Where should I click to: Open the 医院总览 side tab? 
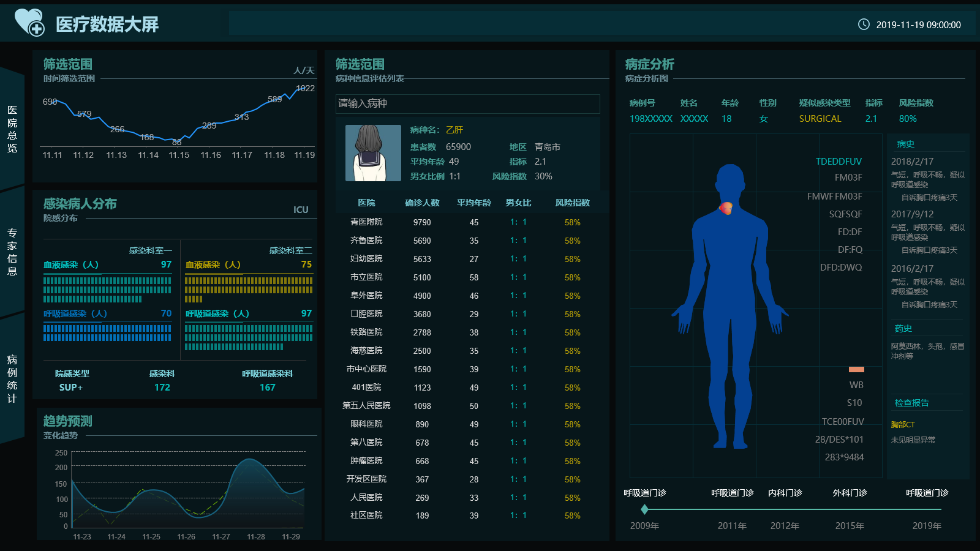(12, 129)
